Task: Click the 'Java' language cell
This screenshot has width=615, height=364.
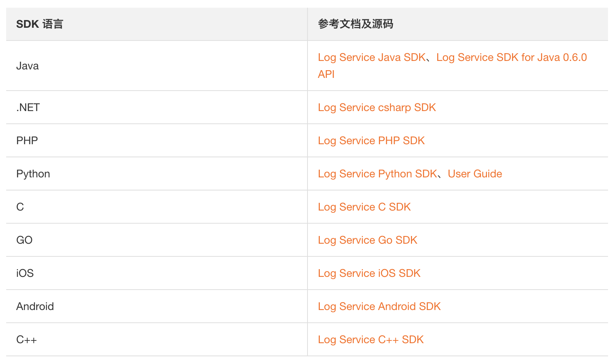Action: pyautogui.click(x=157, y=66)
